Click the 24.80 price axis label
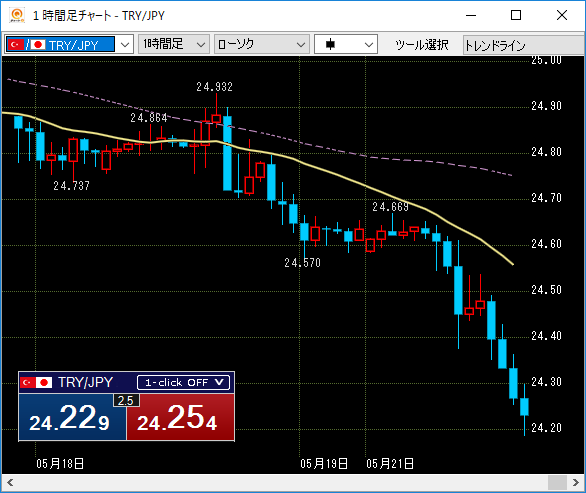 coord(546,152)
